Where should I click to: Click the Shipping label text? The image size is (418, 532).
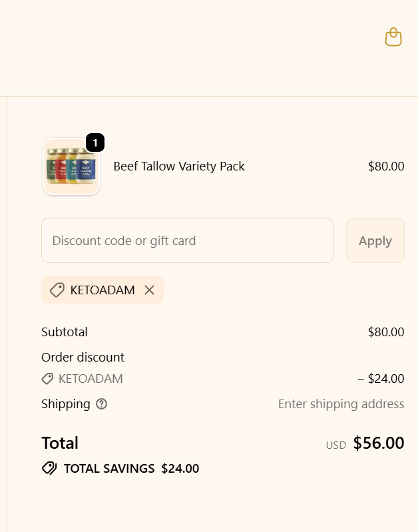(65, 403)
